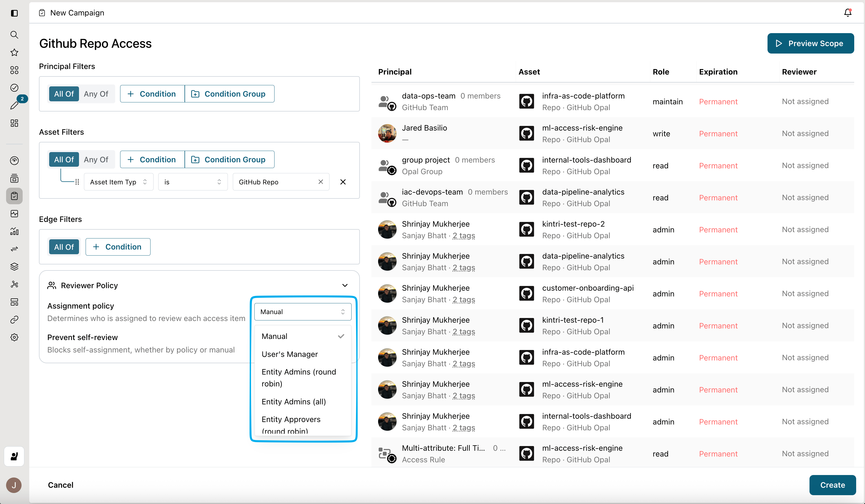Open the 'is' operator dropdown
This screenshot has height=504, width=865.
(192, 182)
